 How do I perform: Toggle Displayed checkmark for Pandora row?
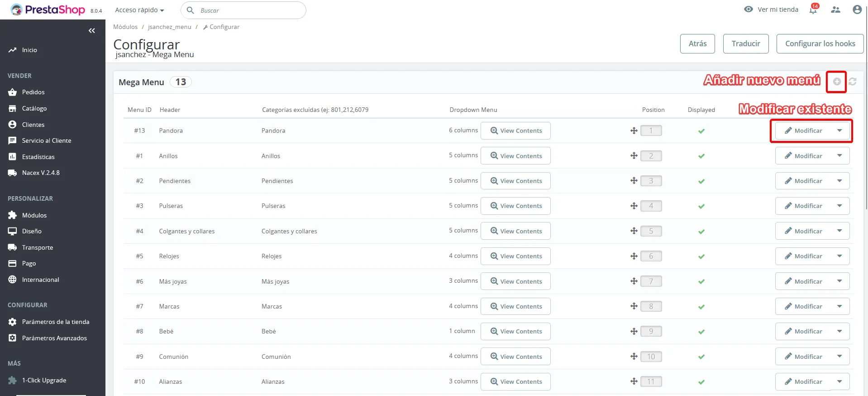701,131
